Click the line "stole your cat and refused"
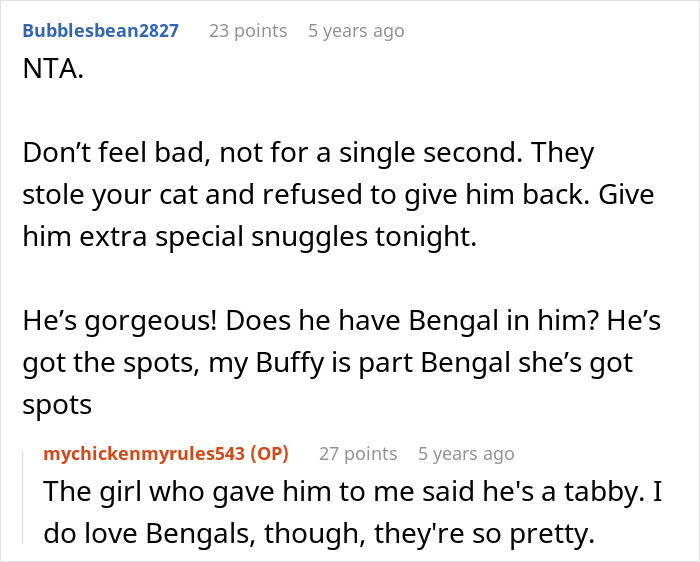The width and height of the screenshot is (700, 562). 337,194
